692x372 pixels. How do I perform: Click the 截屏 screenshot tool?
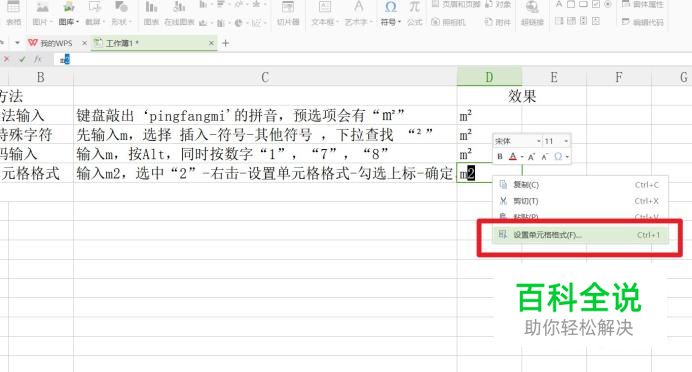pos(94,13)
